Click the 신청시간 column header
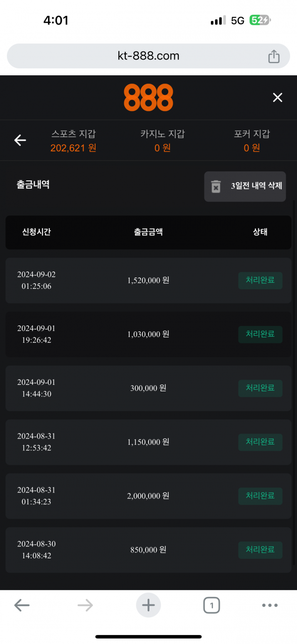Image resolution: width=297 pixels, height=644 pixels. point(36,232)
